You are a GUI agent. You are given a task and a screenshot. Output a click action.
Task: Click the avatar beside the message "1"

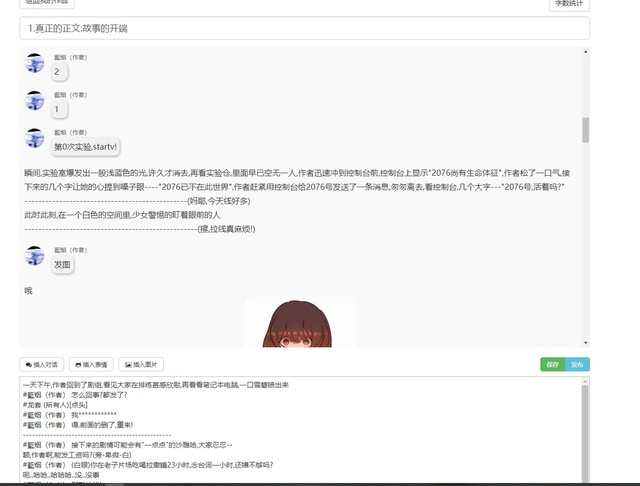[x=35, y=100]
